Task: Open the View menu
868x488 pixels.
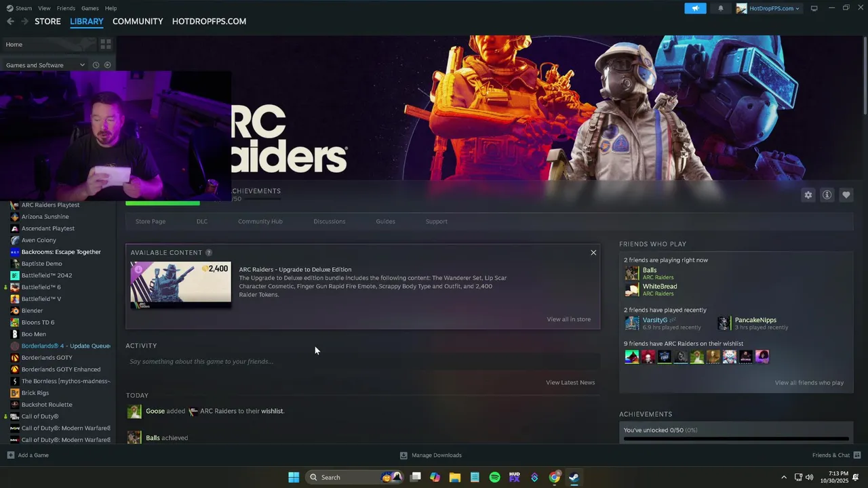Action: point(44,8)
